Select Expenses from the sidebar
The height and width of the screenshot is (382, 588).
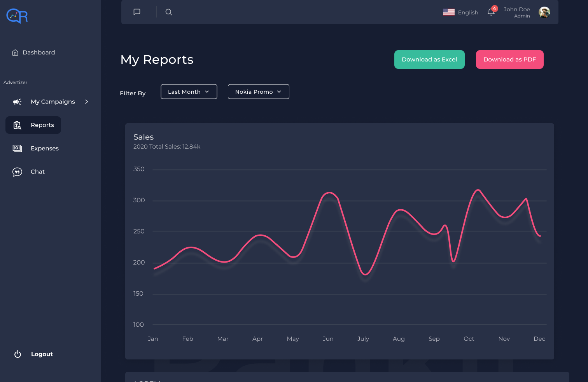click(44, 148)
